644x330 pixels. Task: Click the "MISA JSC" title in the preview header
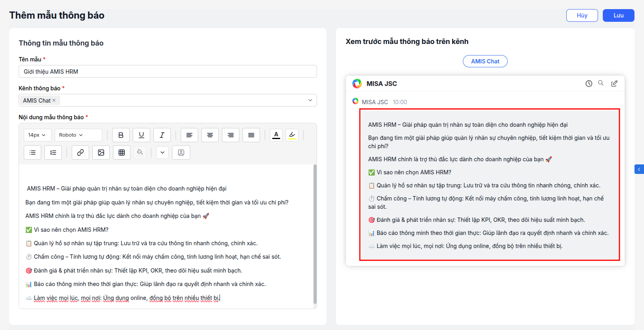(382, 84)
